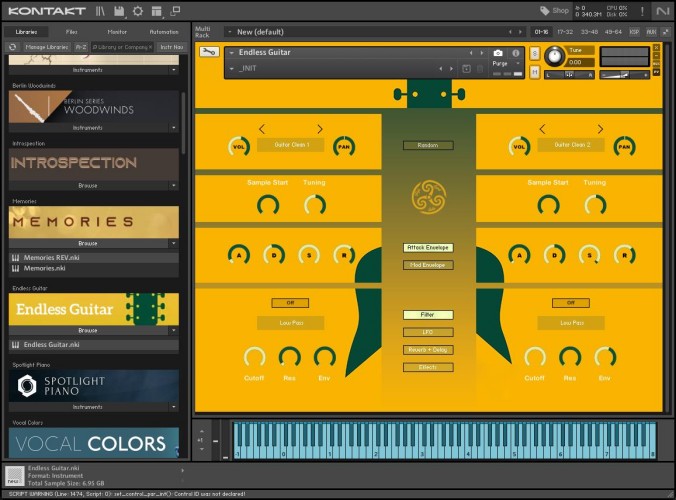Click the Random button
676x500 pixels.
(428, 145)
